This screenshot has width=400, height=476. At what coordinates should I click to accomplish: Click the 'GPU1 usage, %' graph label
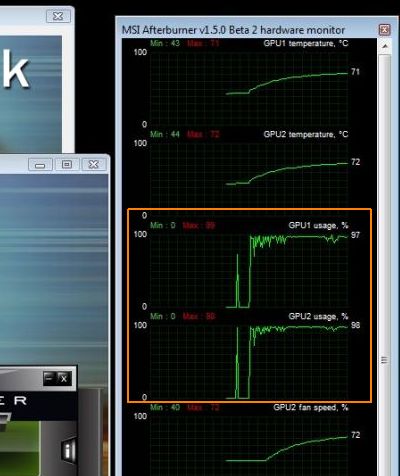coord(318,225)
